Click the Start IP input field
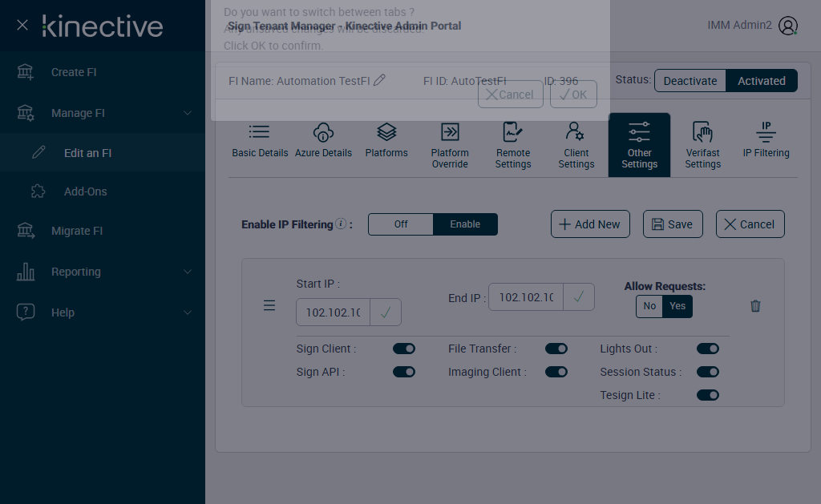 333,312
